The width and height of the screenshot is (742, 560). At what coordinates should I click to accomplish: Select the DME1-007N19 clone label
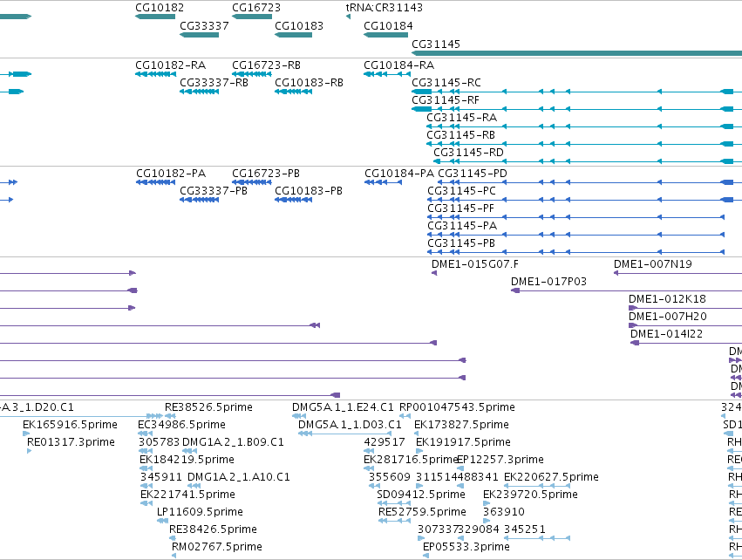point(652,264)
